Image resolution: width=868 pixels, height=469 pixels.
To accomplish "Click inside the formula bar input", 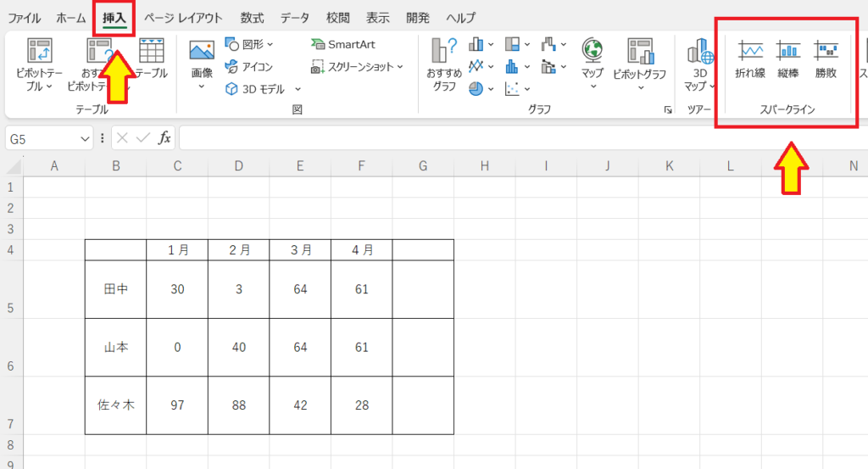I will pyautogui.click(x=509, y=138).
